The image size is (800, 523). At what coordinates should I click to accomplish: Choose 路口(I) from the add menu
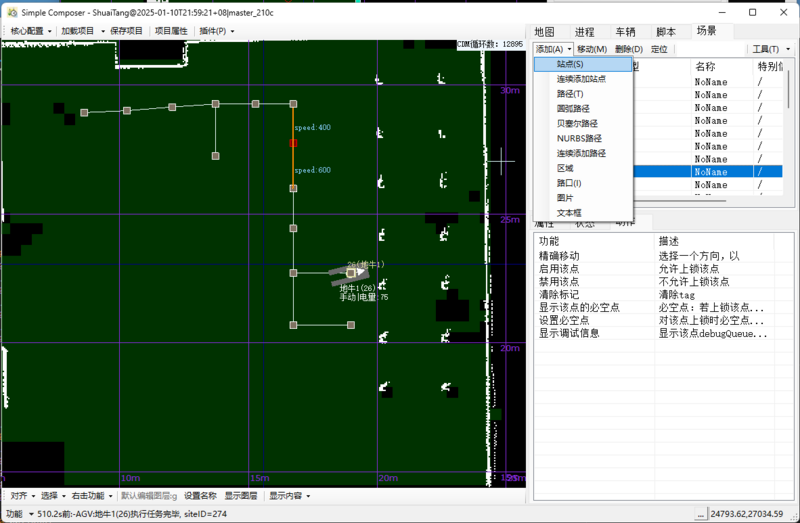pyautogui.click(x=583, y=183)
